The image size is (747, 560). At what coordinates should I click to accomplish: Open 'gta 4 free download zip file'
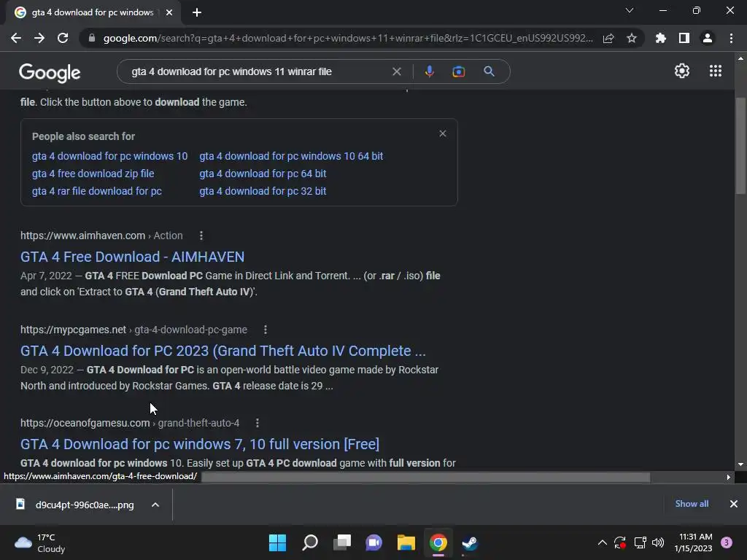(93, 174)
